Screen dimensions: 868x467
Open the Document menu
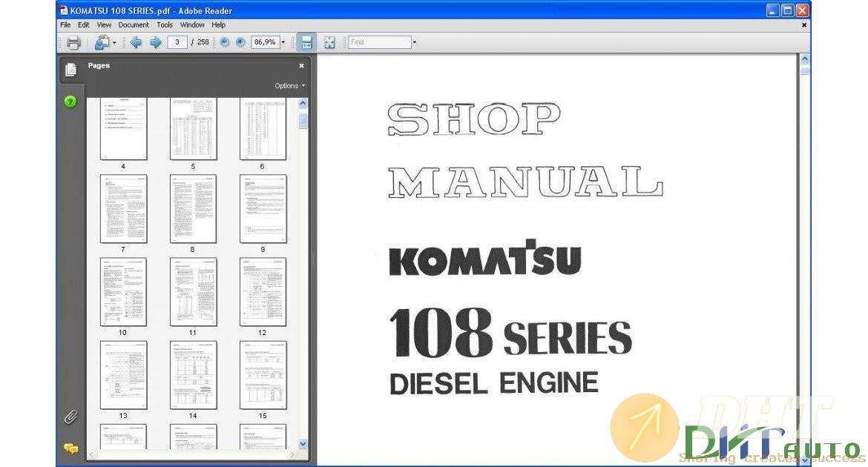(134, 25)
